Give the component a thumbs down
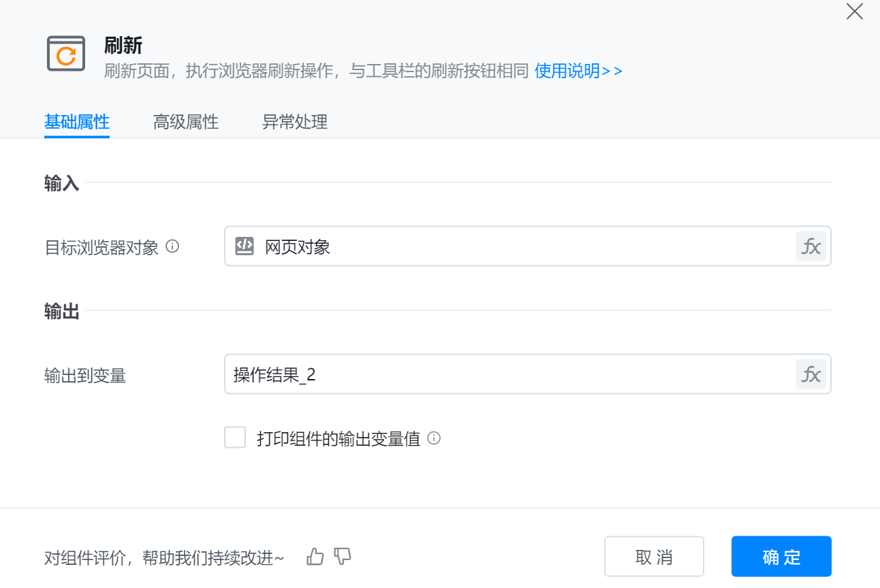This screenshot has height=588, width=880. coord(343,557)
